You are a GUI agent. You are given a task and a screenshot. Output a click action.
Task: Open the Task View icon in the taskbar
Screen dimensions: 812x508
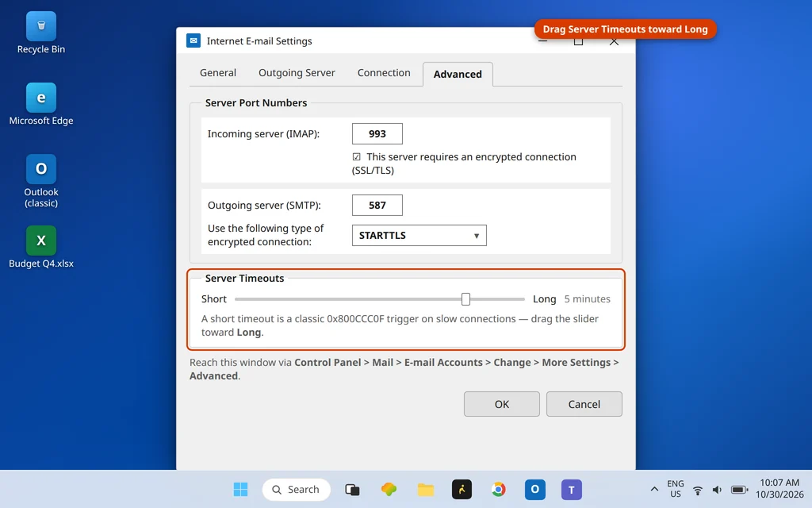tap(352, 489)
